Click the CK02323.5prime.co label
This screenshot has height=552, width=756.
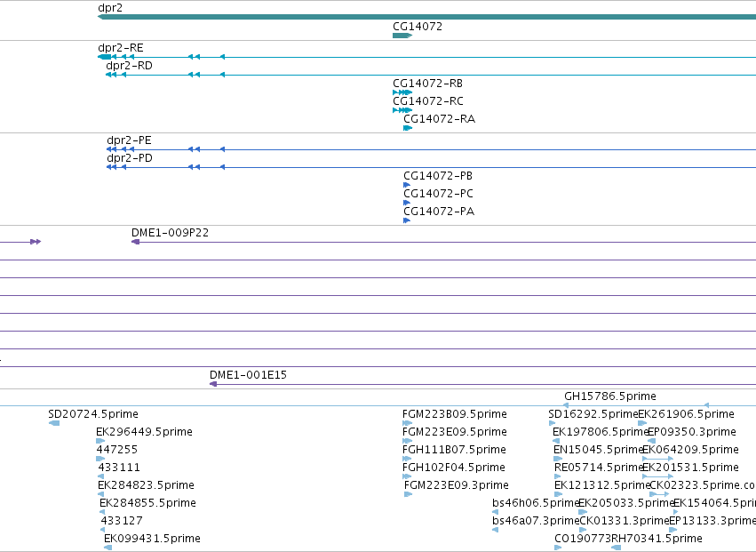click(x=703, y=485)
